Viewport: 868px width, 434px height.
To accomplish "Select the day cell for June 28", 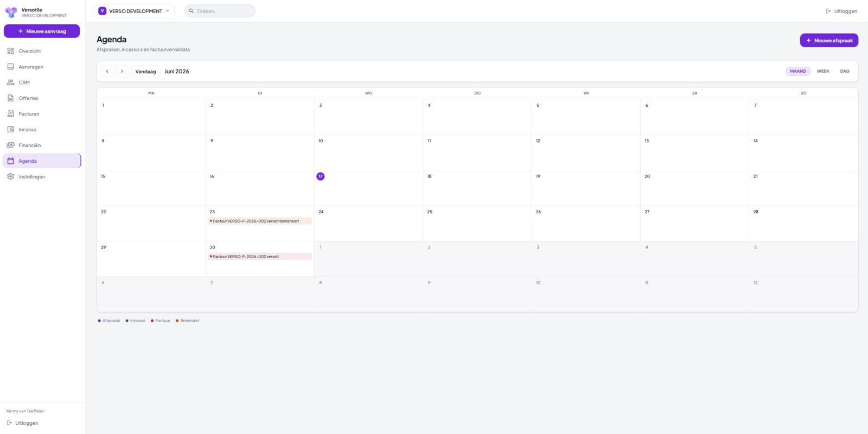I will pyautogui.click(x=803, y=224).
